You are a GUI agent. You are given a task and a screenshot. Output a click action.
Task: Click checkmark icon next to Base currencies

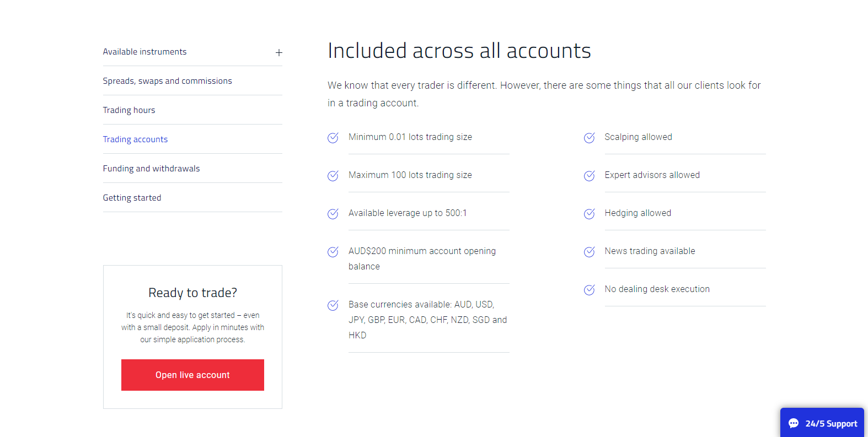(x=333, y=305)
